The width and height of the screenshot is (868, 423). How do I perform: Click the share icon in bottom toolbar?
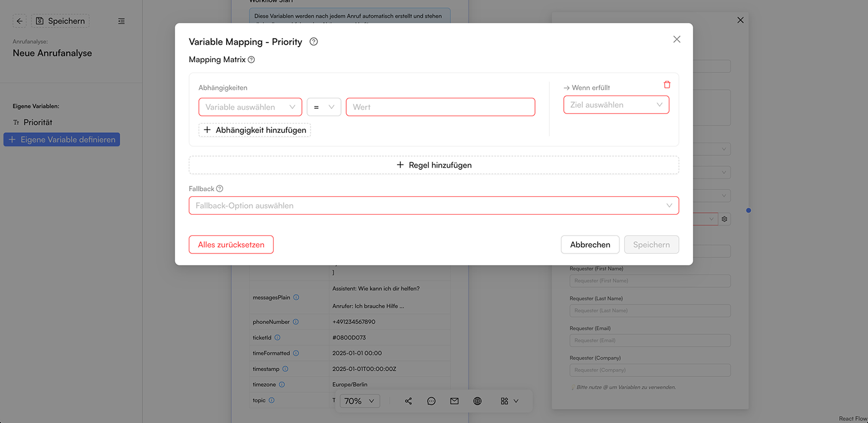[408, 401]
